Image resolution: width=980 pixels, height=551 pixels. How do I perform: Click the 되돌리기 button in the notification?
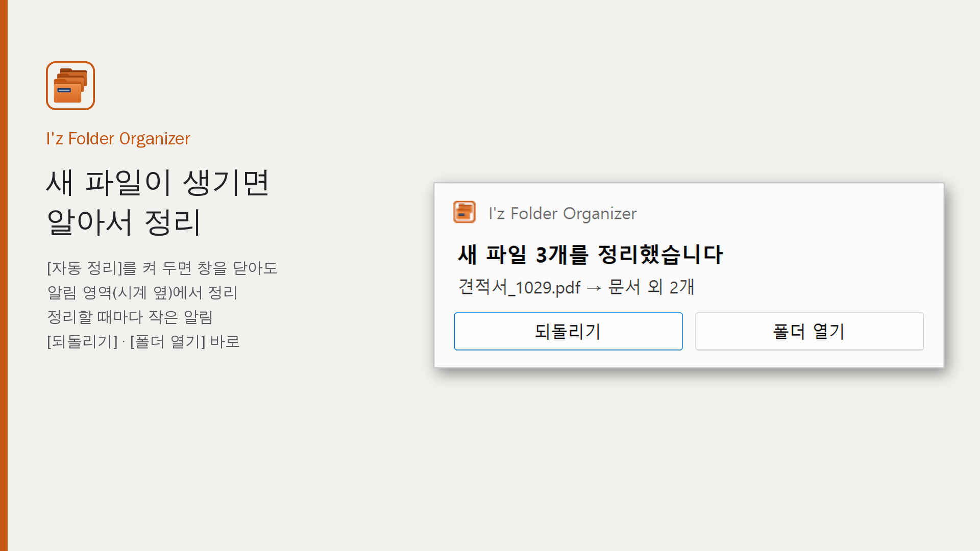(x=568, y=332)
